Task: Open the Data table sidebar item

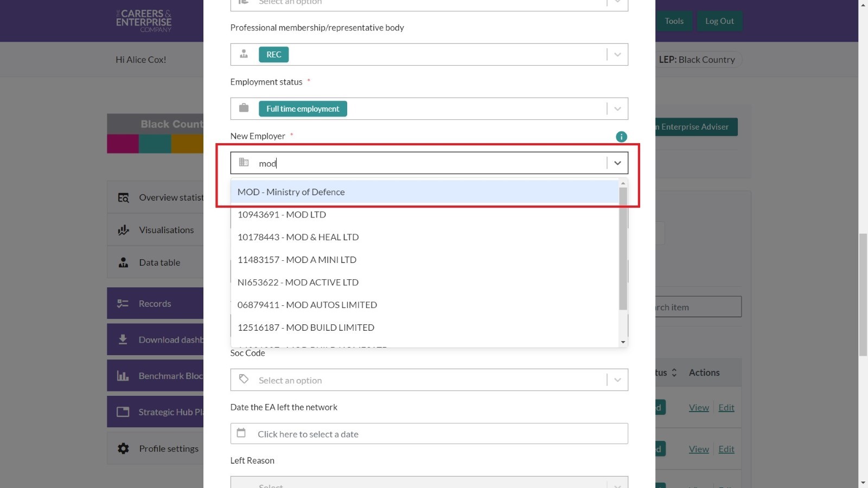Action: click(156, 262)
